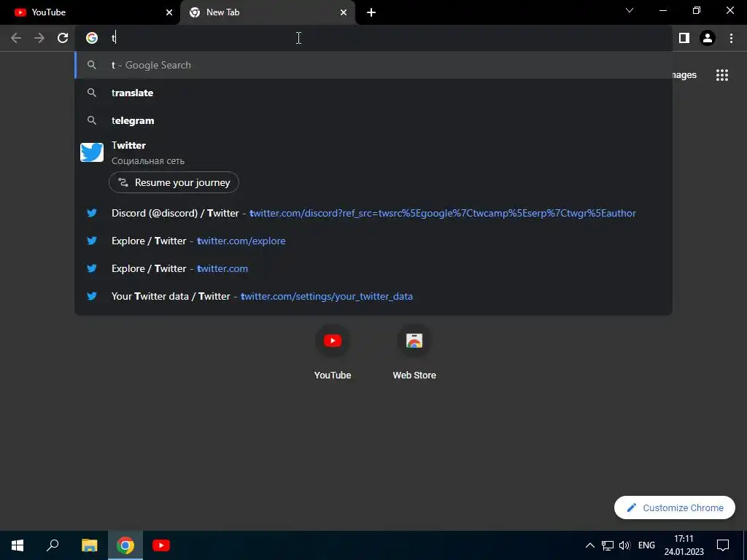Show hidden system tray icons
The height and width of the screenshot is (560, 747).
pos(589,545)
